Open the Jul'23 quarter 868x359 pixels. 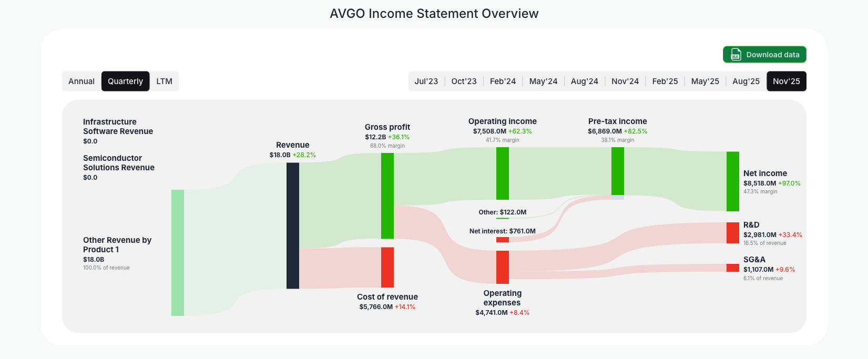click(x=426, y=81)
